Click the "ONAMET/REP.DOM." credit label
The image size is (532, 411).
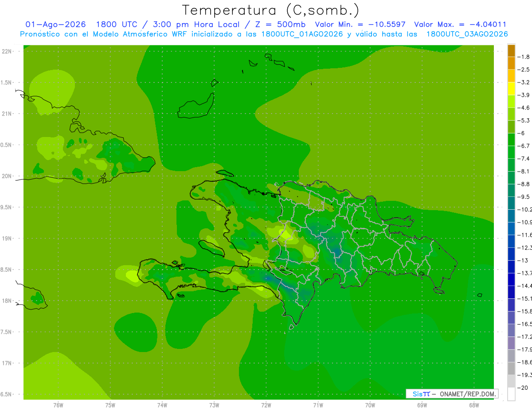467,394
